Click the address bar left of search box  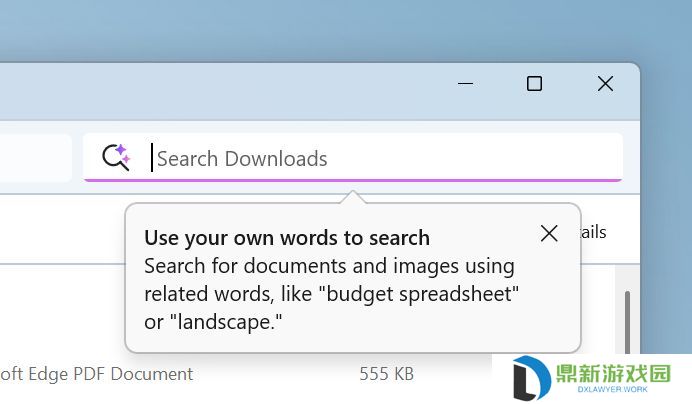35,158
